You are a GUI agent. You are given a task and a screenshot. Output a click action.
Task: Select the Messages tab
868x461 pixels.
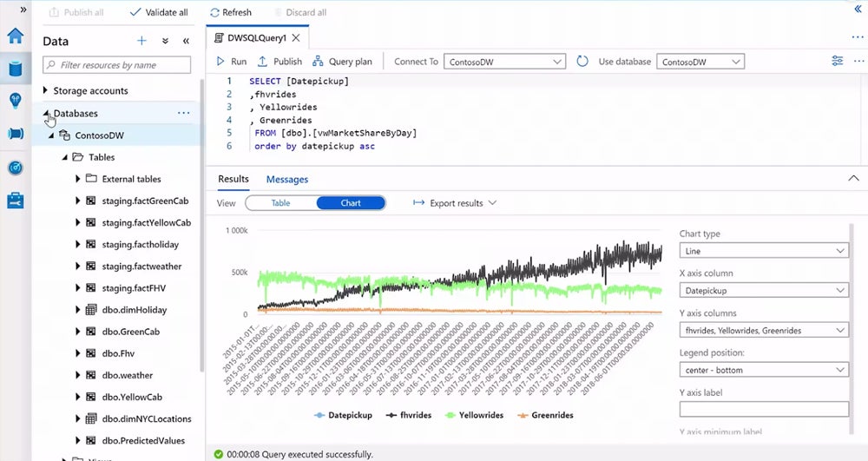(287, 180)
